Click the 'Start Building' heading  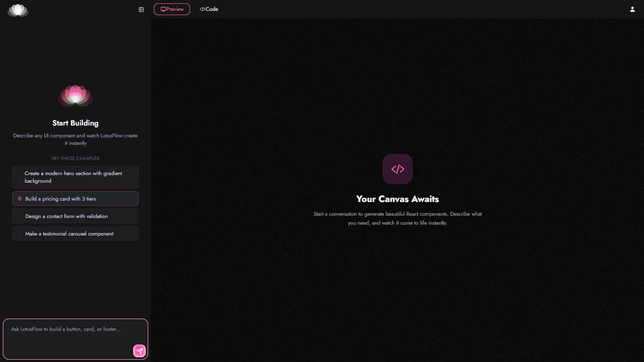[x=75, y=123]
